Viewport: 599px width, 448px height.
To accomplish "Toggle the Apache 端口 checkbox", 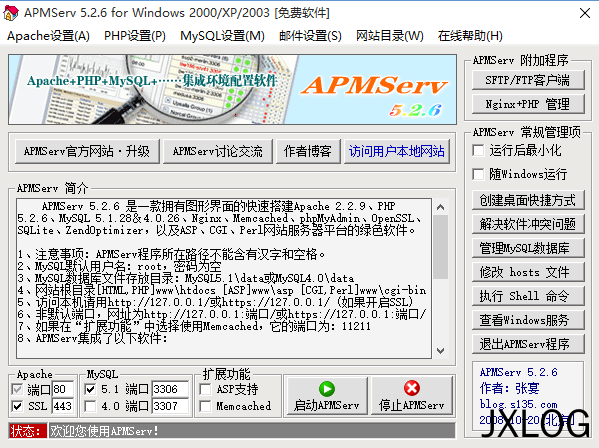I will click(x=17, y=390).
